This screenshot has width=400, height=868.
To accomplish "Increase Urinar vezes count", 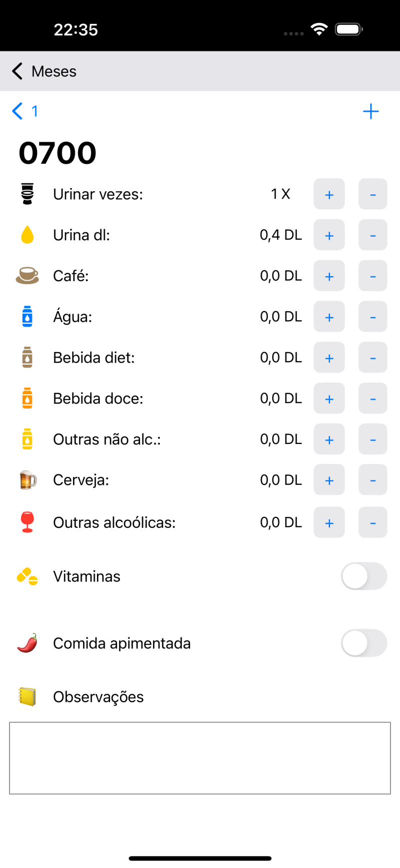I will [x=329, y=194].
